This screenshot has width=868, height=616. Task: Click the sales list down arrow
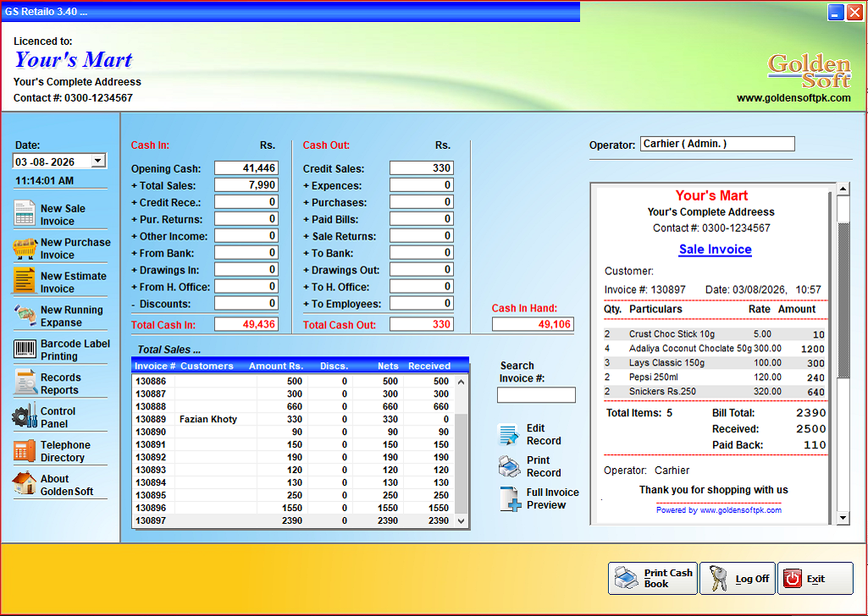click(462, 520)
